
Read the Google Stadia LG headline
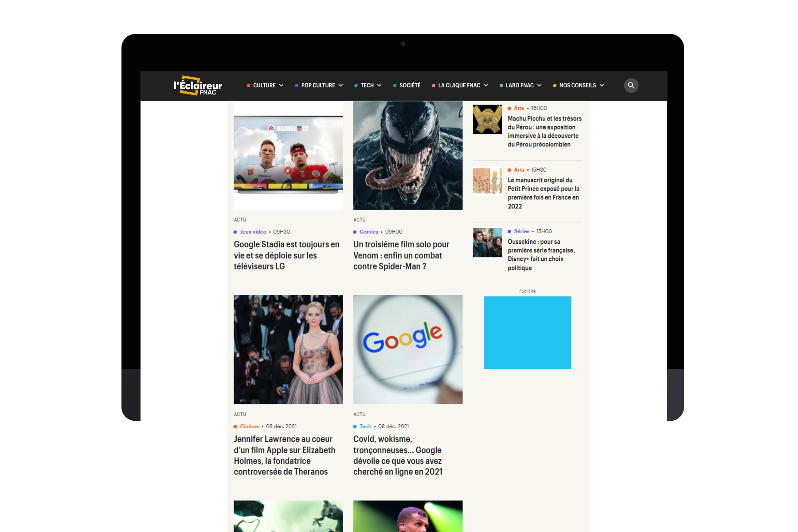point(286,255)
